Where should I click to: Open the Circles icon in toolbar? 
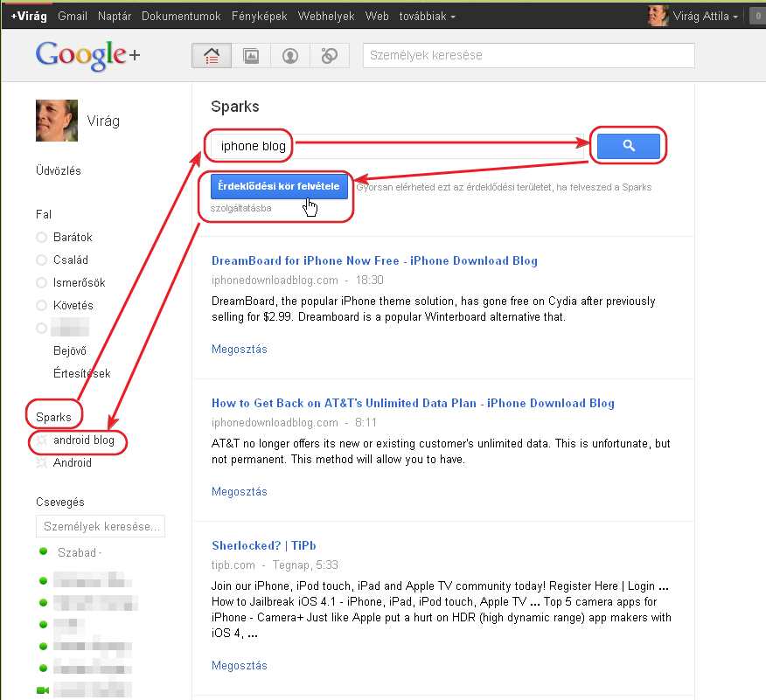pyautogui.click(x=330, y=56)
